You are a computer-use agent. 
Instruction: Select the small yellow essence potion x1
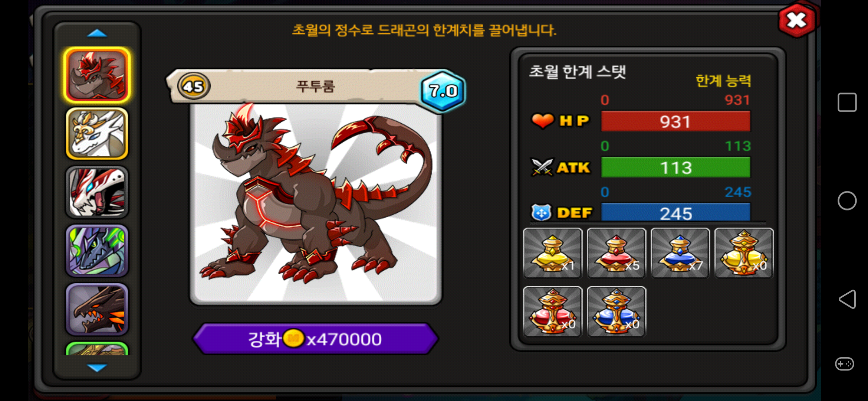[553, 253]
